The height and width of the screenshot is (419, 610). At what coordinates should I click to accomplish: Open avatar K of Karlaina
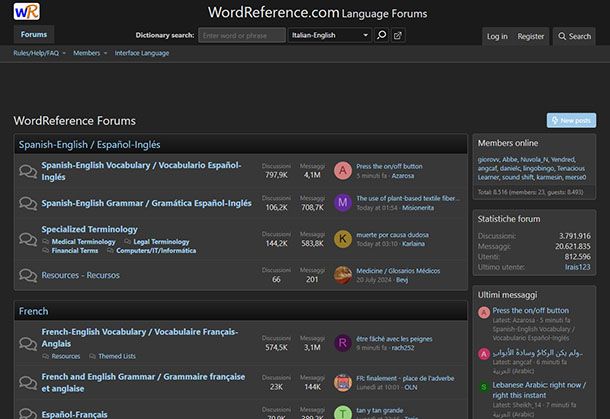(343, 238)
